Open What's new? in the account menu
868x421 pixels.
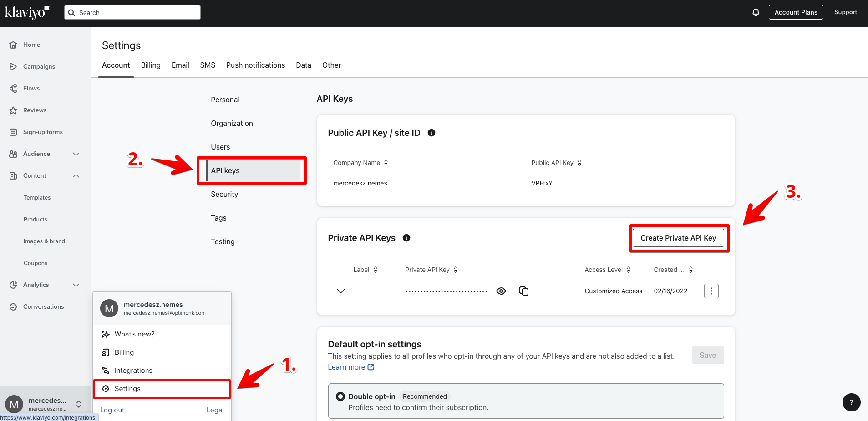[162, 334]
